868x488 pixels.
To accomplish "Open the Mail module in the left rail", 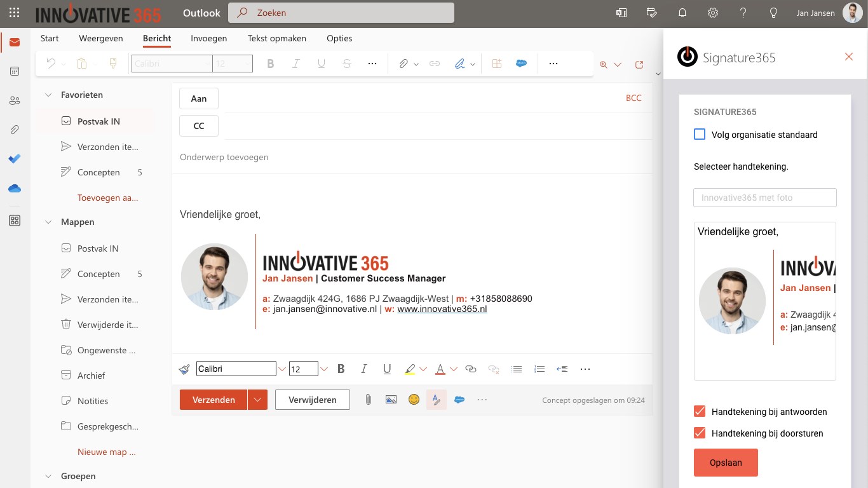I will [x=15, y=43].
